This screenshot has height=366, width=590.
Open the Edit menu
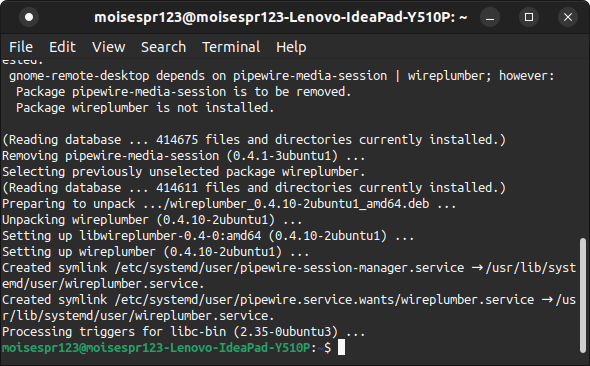[x=62, y=47]
